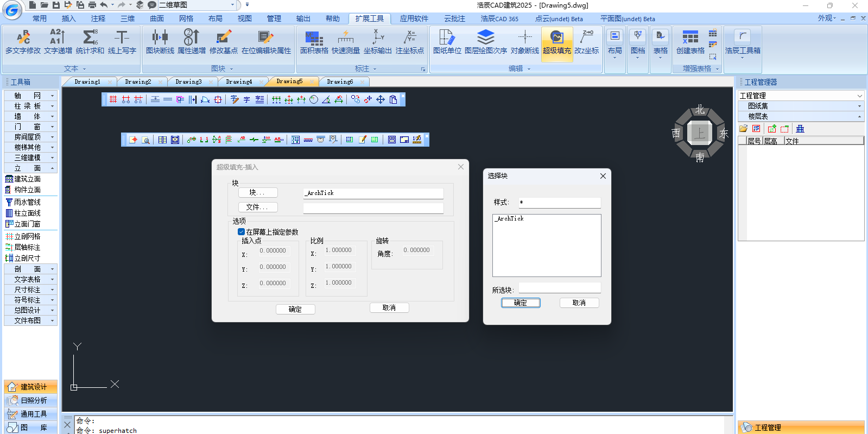The image size is (868, 434).
Task: Click the 块... button in insert dialog
Action: point(258,193)
